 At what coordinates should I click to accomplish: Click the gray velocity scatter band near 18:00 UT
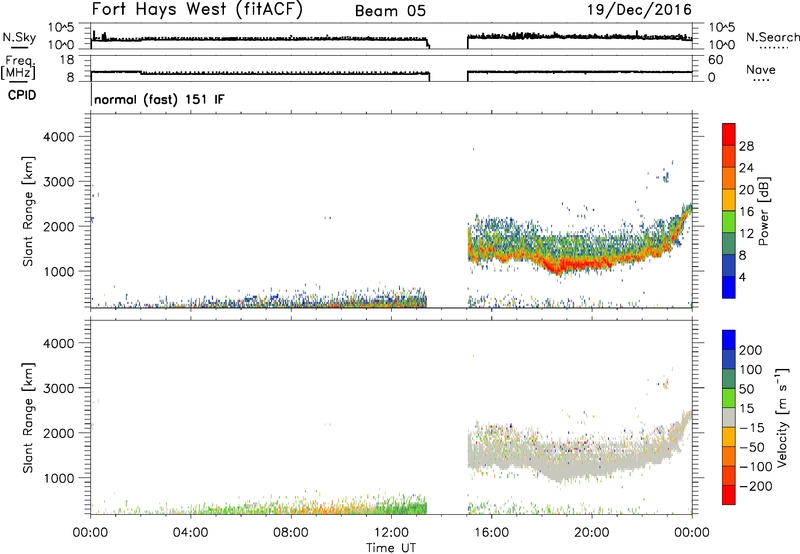(541, 459)
